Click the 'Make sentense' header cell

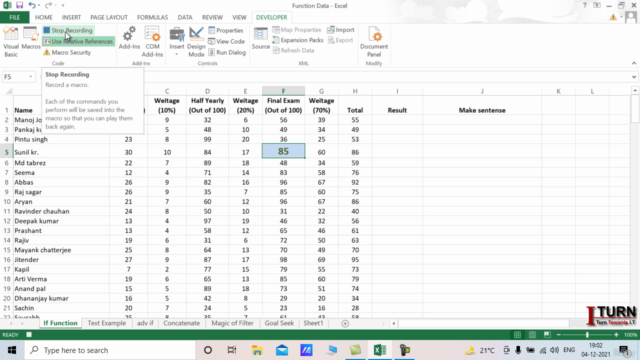(482, 105)
